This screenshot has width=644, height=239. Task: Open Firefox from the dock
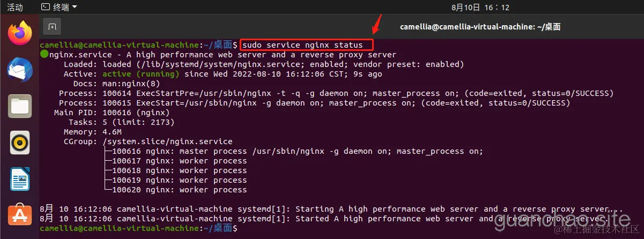20,34
